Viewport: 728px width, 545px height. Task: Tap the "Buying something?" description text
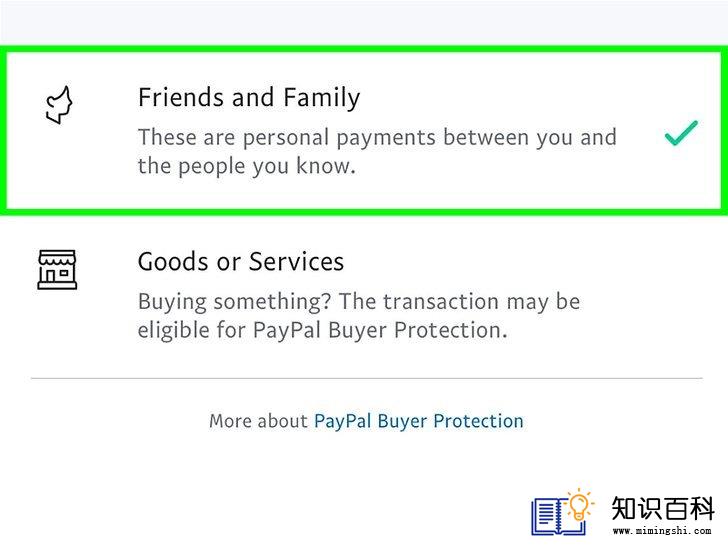click(359, 316)
